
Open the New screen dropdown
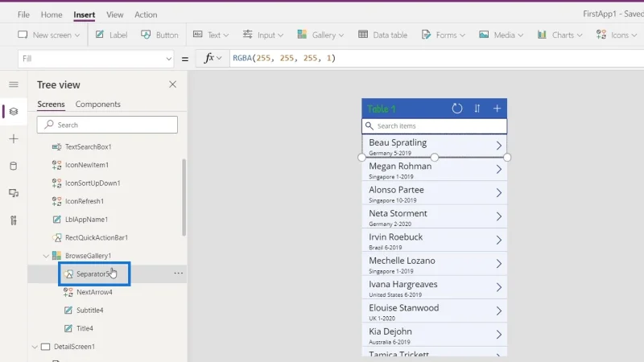click(48, 35)
